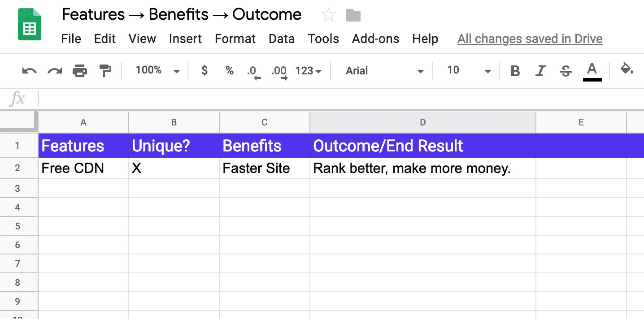Click the Redo icon
644x319 pixels.
tap(54, 70)
